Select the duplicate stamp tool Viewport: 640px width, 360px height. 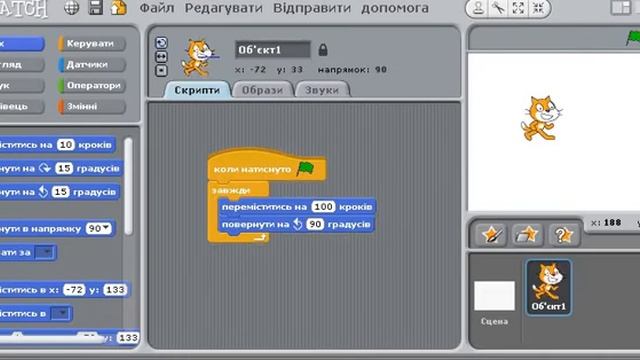(478, 8)
